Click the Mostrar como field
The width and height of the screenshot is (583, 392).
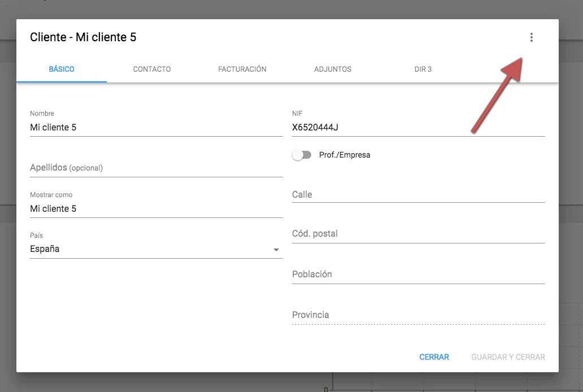(x=156, y=209)
